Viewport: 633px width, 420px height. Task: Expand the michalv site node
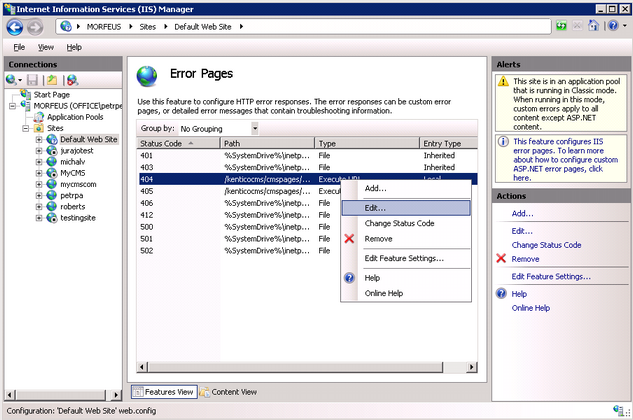[x=39, y=162]
